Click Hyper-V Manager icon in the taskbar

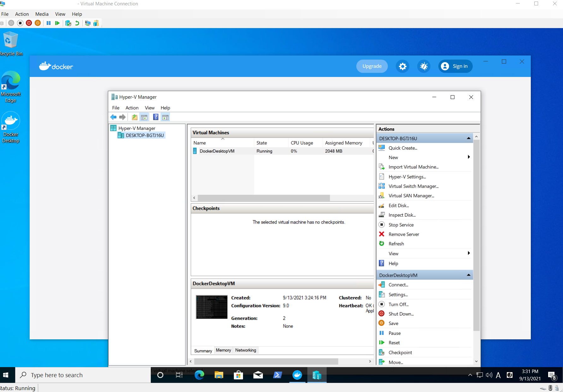click(317, 375)
